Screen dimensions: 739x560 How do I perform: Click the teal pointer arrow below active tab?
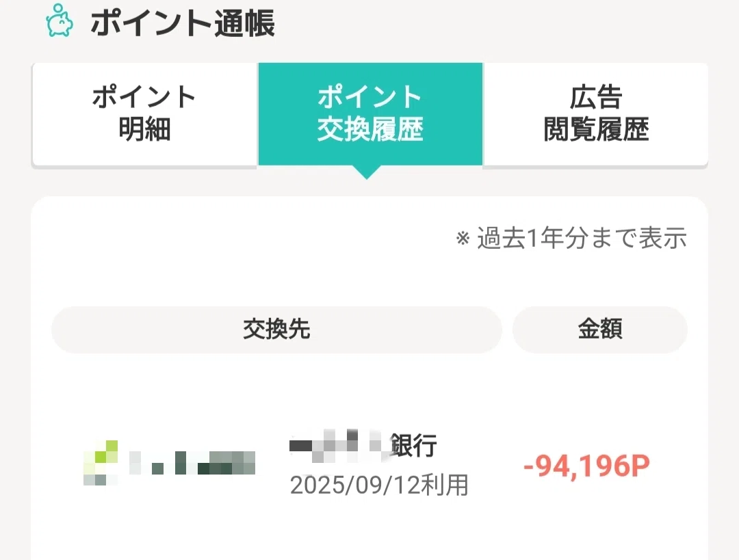coord(367,172)
